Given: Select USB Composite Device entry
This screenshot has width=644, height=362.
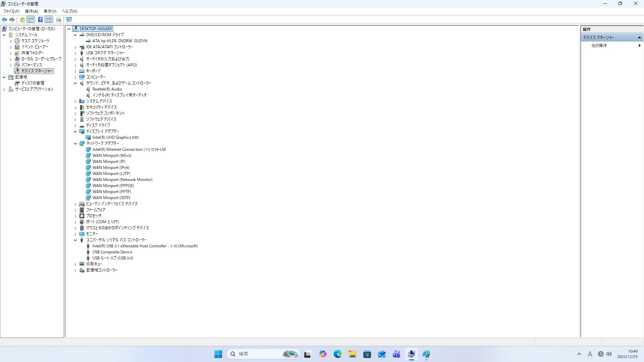Looking at the screenshot, I should click(112, 252).
